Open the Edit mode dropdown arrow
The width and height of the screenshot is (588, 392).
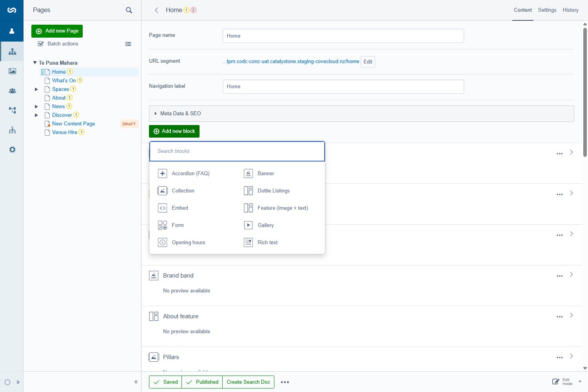(580, 381)
